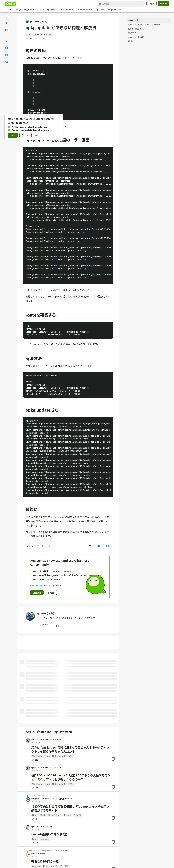Open the Network tag under the article title
The image size is (174, 868).
38,34
